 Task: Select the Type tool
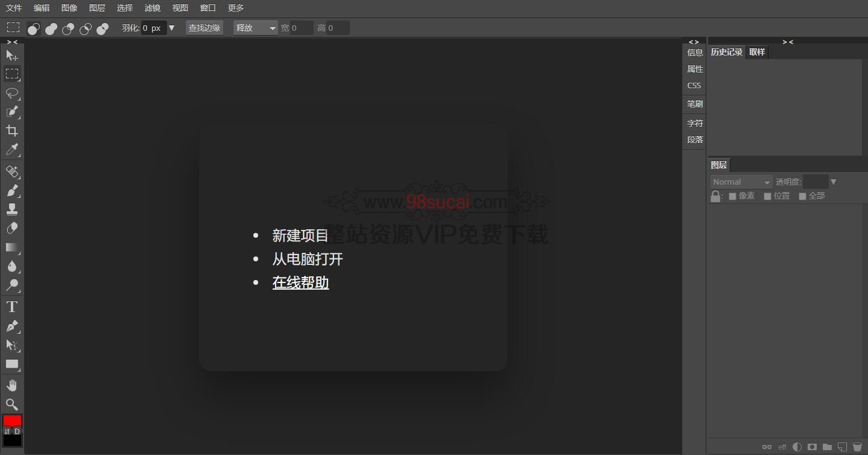[11, 306]
